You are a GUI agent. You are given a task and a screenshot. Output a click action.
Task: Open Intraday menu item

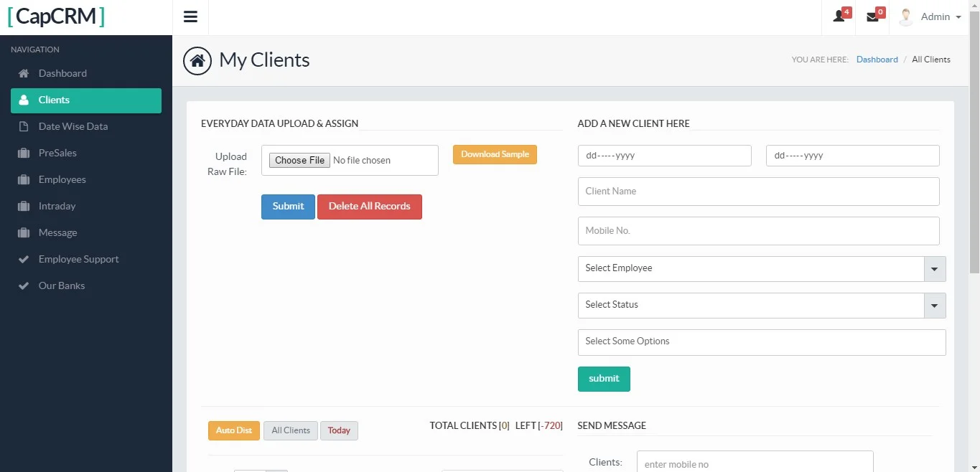86,206
